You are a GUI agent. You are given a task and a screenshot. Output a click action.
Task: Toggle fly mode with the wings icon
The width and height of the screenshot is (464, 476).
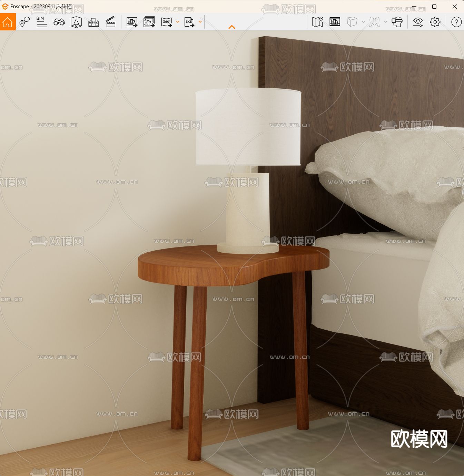(x=374, y=22)
